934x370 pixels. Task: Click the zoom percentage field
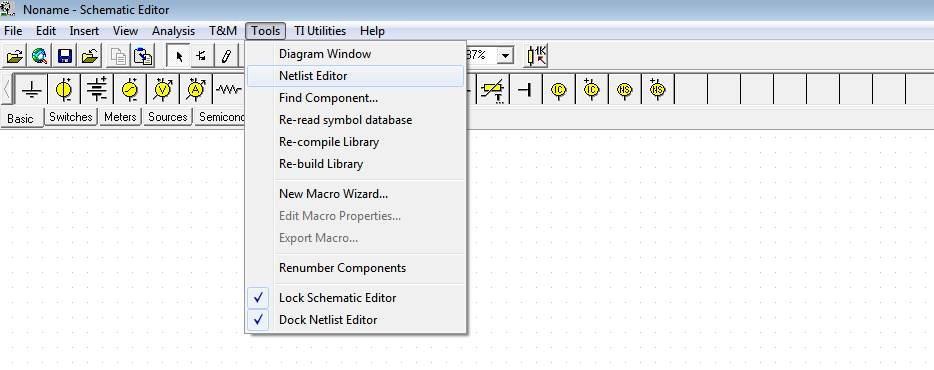481,56
